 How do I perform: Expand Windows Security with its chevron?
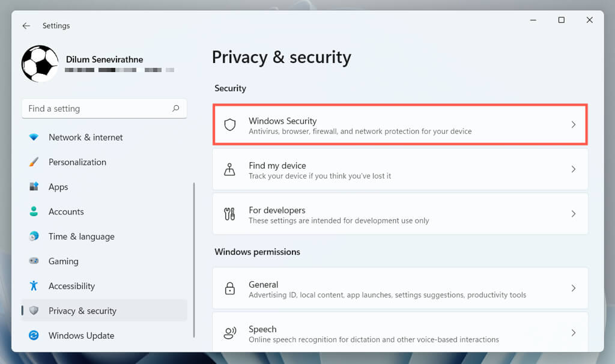573,125
